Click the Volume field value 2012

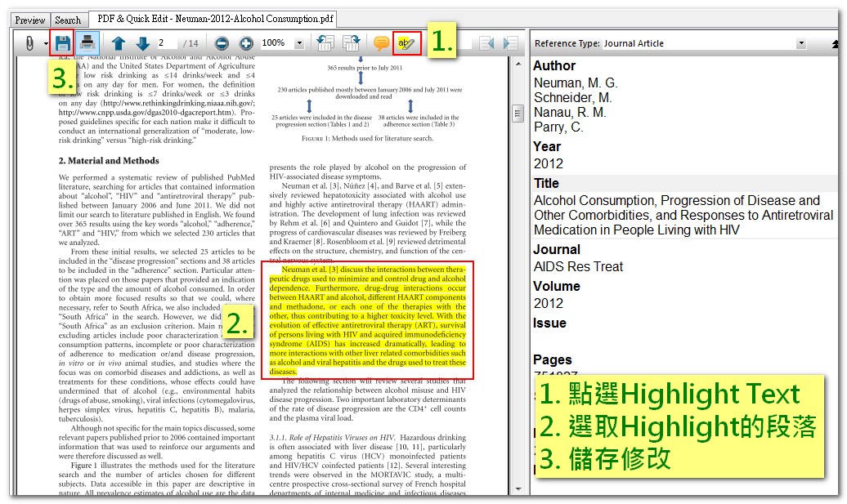549,303
